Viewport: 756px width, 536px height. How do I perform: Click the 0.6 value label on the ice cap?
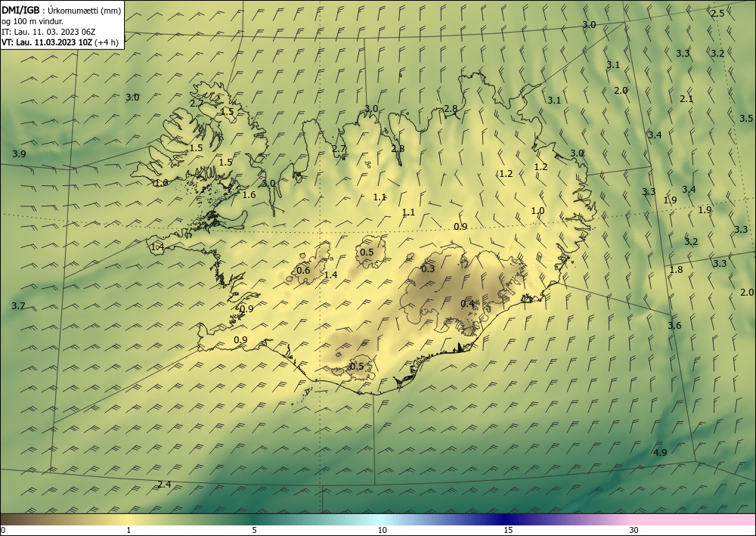click(x=303, y=271)
